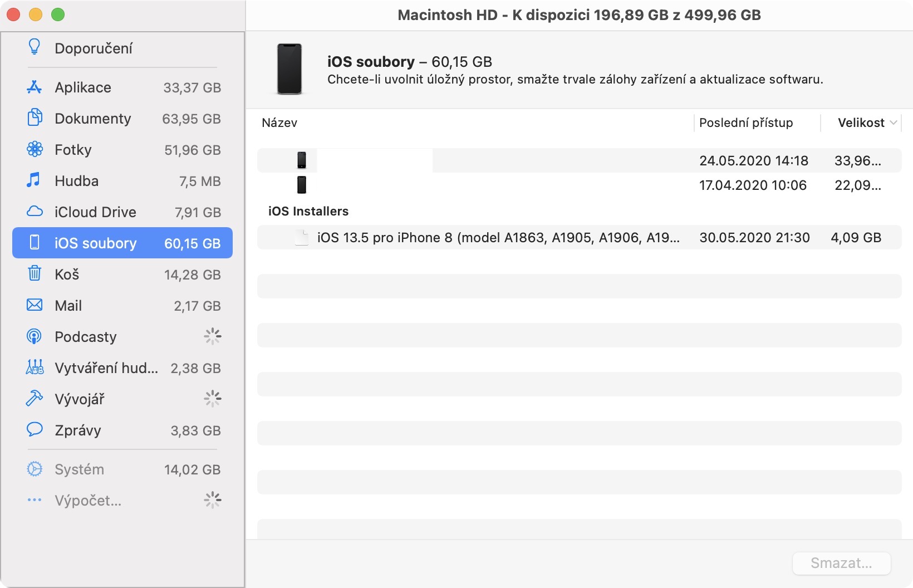Minimize the window with yellow button
913x588 pixels.
(x=36, y=15)
